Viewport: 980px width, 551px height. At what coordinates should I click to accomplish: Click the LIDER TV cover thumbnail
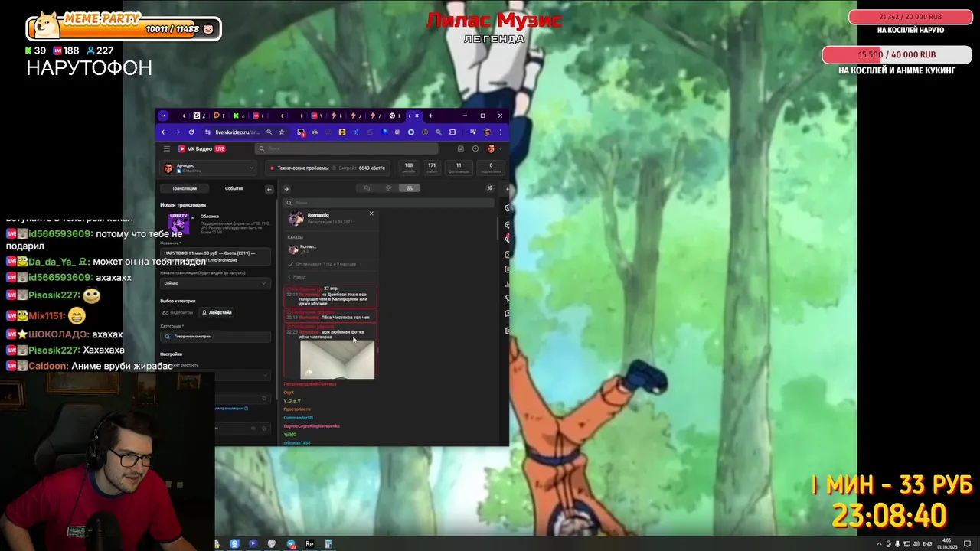178,223
